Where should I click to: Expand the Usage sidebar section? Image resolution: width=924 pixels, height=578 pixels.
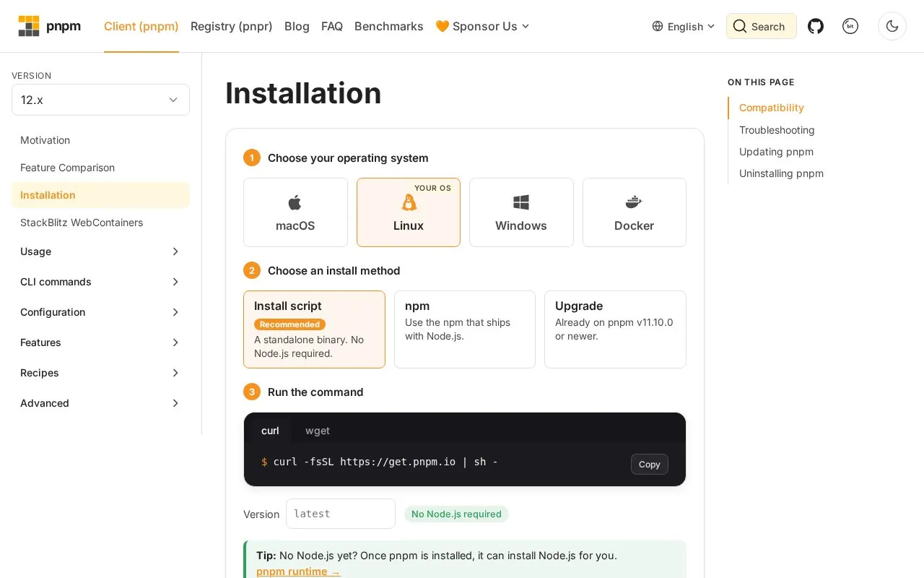point(100,251)
